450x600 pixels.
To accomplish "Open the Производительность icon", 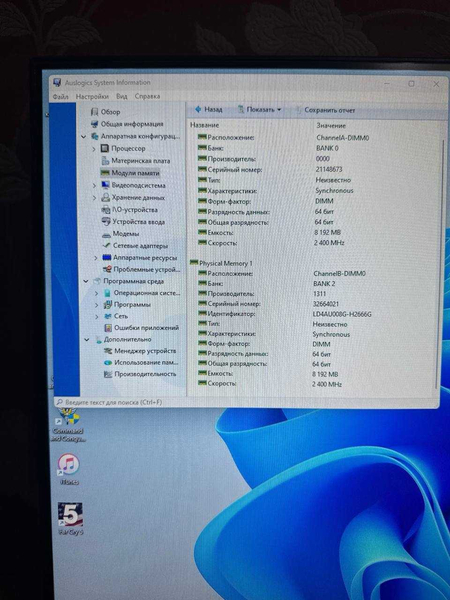I will pos(108,374).
